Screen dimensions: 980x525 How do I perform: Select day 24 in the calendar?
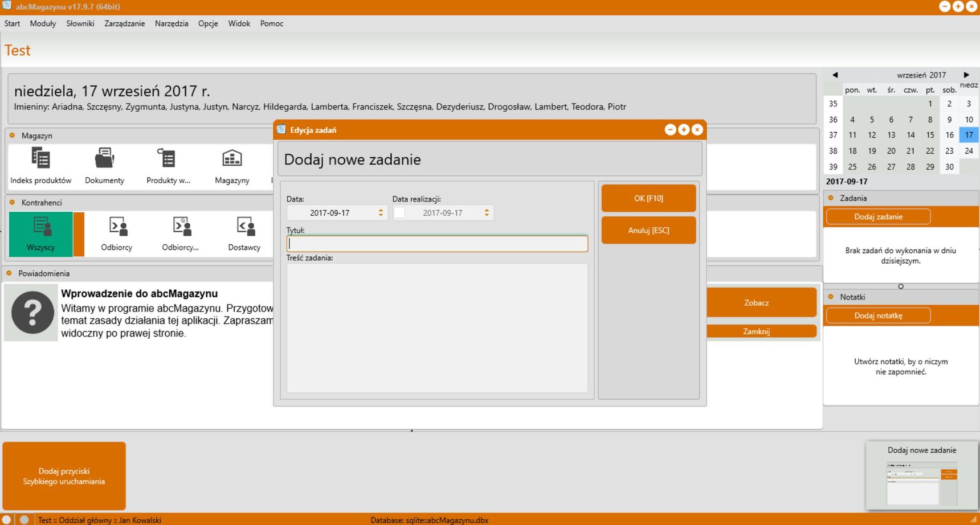969,151
